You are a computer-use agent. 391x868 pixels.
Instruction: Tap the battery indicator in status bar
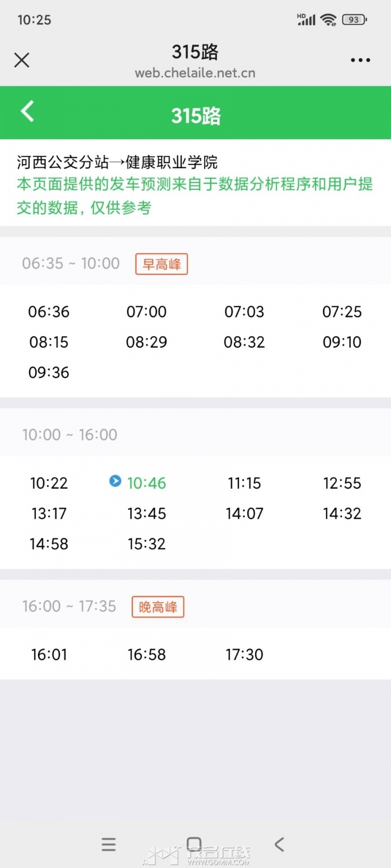(355, 20)
